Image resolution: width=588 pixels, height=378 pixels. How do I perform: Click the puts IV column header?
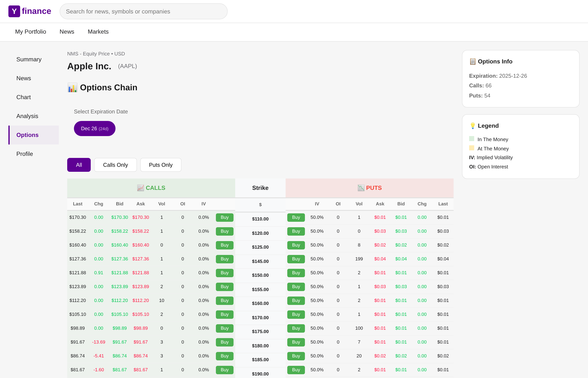317,204
